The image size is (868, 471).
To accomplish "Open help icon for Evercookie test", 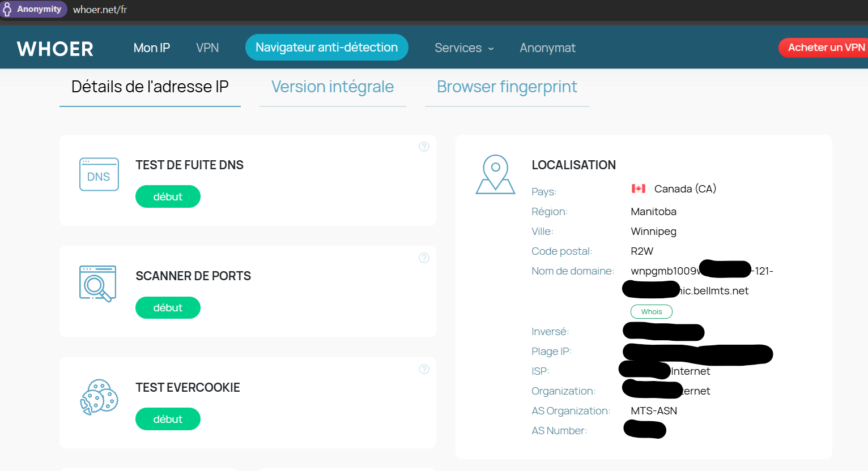I will [x=424, y=369].
